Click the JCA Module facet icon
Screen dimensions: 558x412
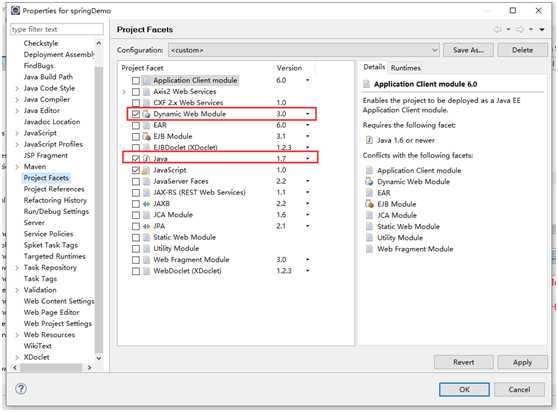[146, 215]
